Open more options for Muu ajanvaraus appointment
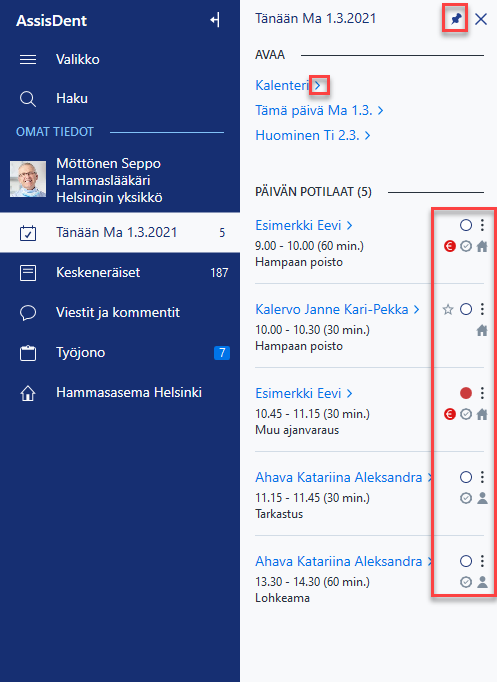Image resolution: width=497 pixels, height=682 pixels. pos(482,393)
